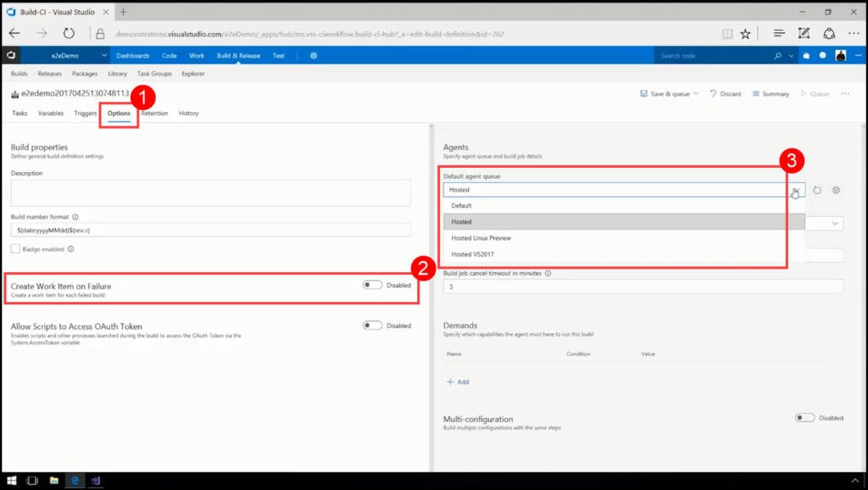Check the Badge enabled checkbox
Image resolution: width=868 pixels, height=490 pixels.
[x=15, y=249]
